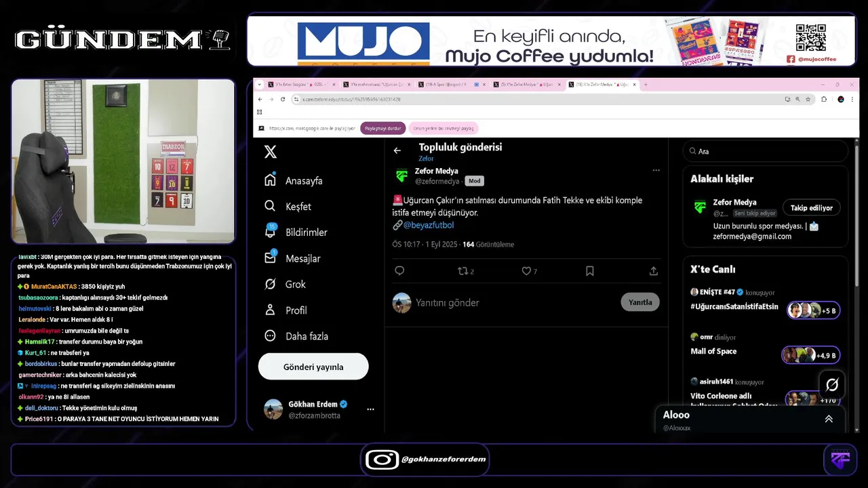Go back with the post header arrow

click(x=397, y=150)
